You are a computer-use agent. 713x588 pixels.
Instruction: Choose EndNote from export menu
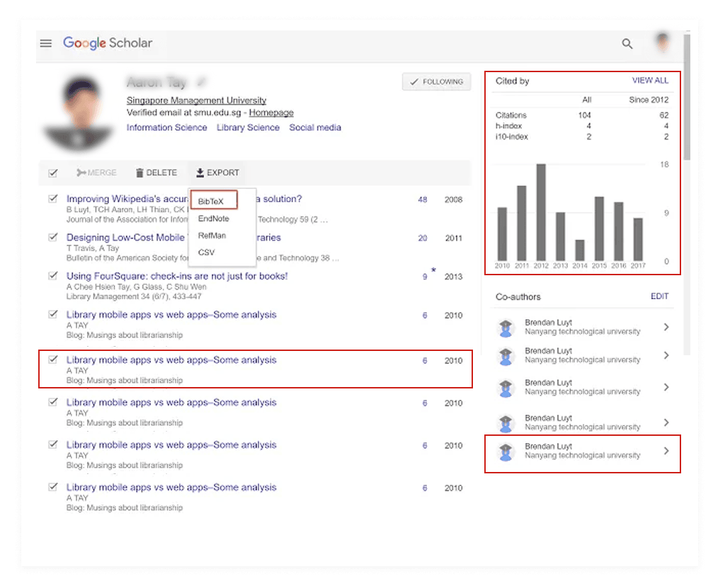click(x=213, y=219)
